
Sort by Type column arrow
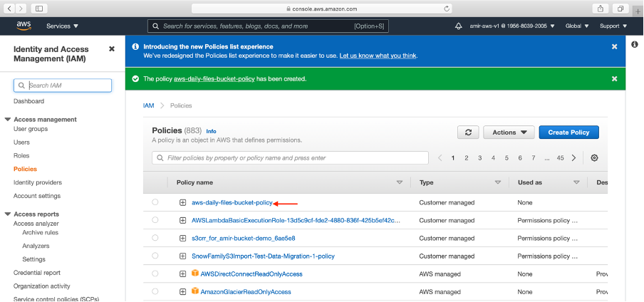[498, 182]
